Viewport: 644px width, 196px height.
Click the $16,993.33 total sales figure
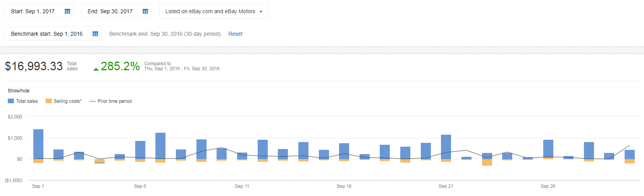(34, 66)
